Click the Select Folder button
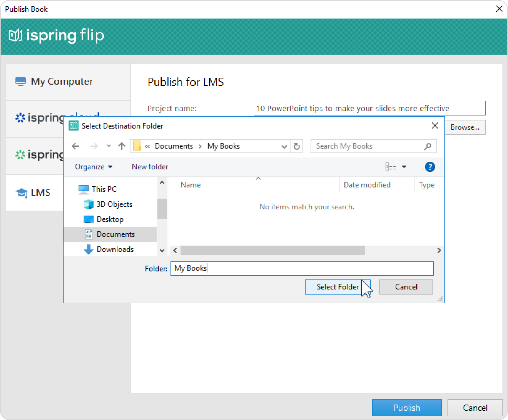This screenshot has height=420, width=508. point(337,287)
